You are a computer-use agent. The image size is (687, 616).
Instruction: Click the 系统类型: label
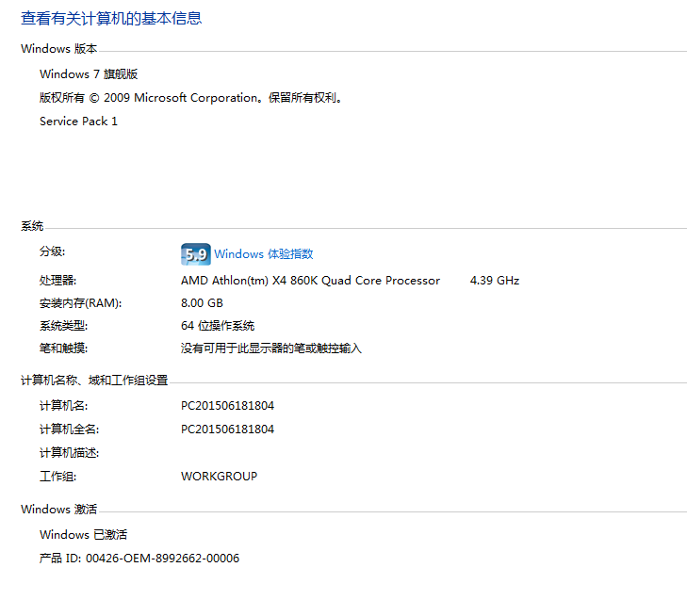point(63,326)
